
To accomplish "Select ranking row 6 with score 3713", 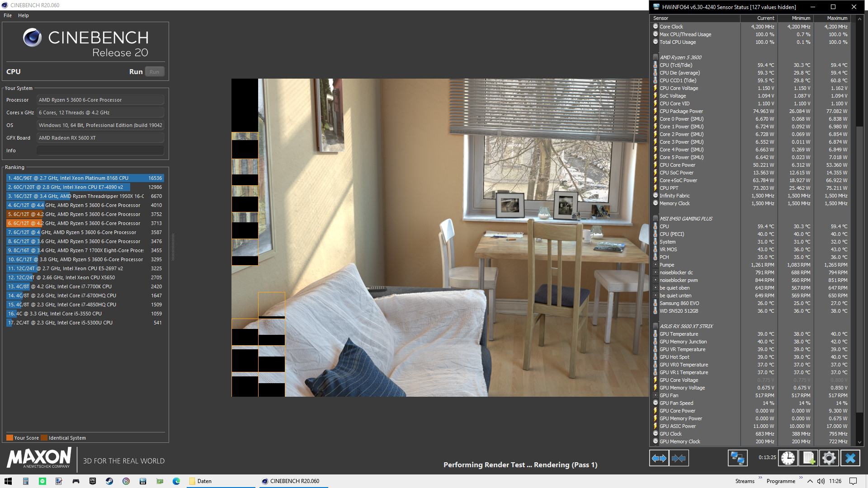I will click(85, 223).
